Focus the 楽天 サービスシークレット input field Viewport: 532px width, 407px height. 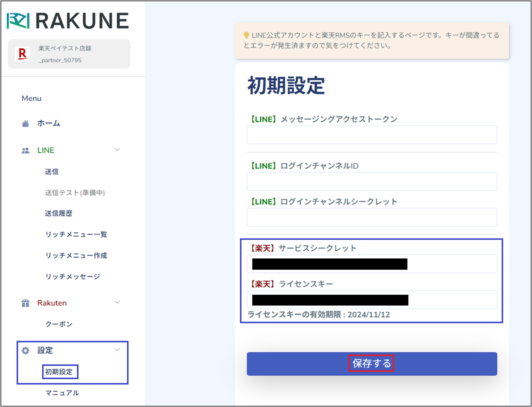click(372, 264)
